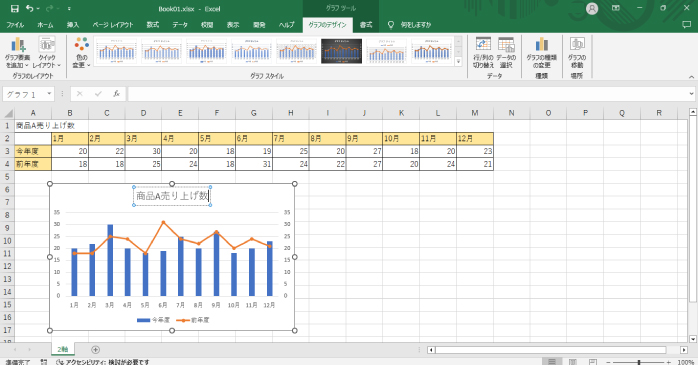Select the last visible chart style thumbnail
The height and width of the screenshot is (365, 698).
[x=431, y=51]
